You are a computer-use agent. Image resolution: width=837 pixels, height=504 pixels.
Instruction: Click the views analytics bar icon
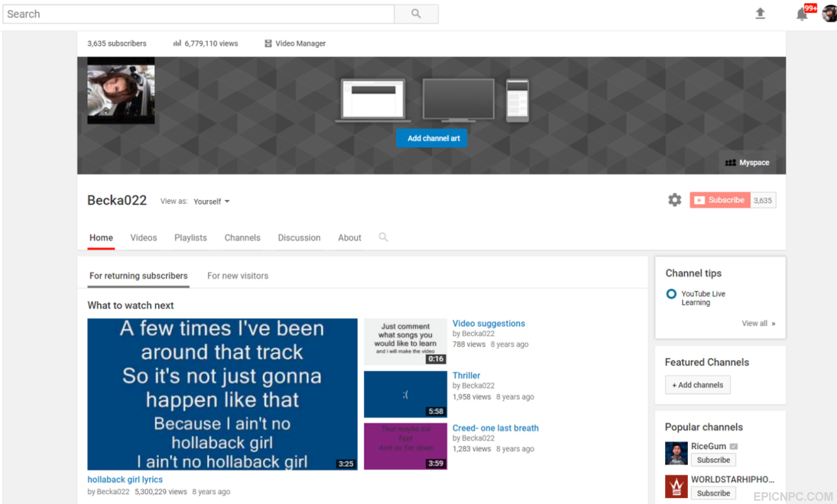(x=177, y=44)
